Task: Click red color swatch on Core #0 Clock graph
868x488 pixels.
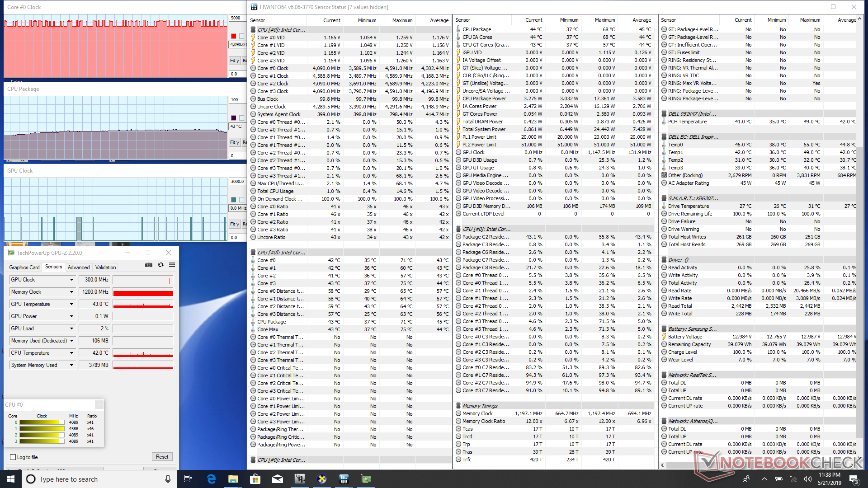Action: click(x=233, y=36)
